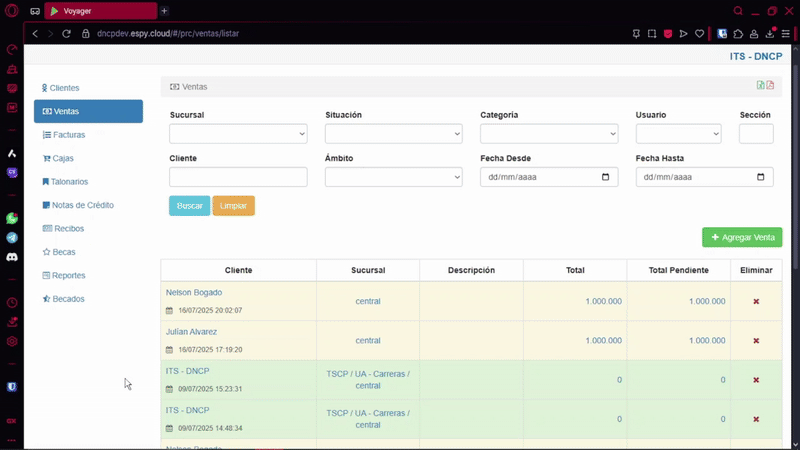This screenshot has width=800, height=450.
Task: Expand the Sucursal dropdown
Action: pos(238,134)
